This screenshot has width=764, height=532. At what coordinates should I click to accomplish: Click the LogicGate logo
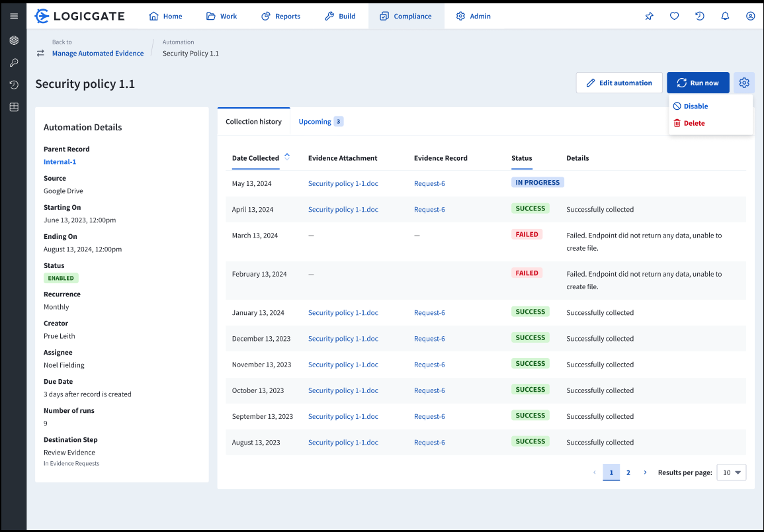79,16
